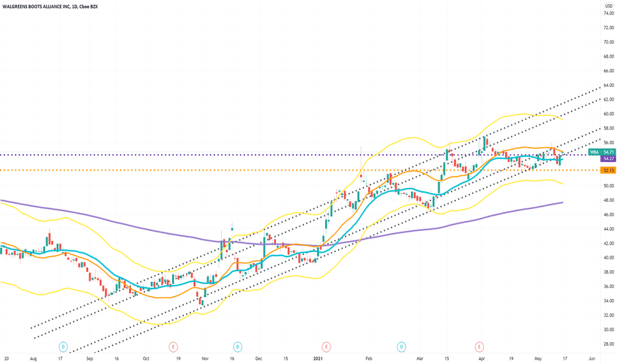617x364 pixels.
Task: Click the 56.00 price axis label
Action: [x=609, y=142]
